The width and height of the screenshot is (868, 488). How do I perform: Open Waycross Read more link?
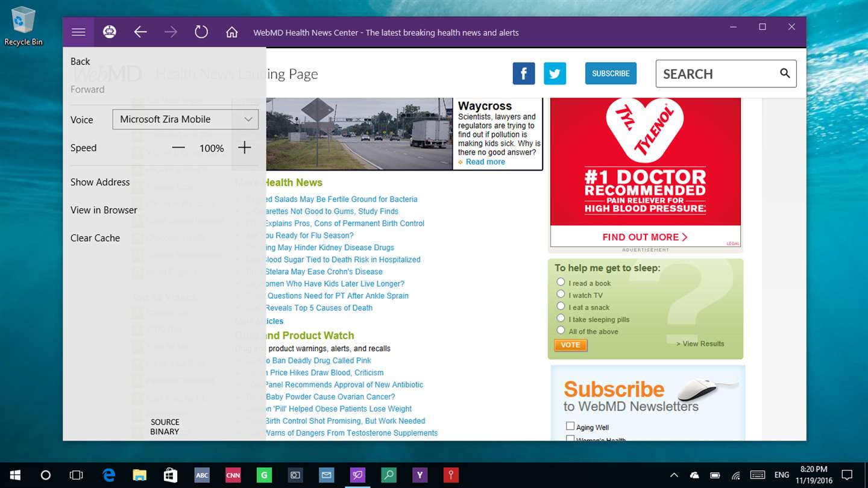(485, 161)
